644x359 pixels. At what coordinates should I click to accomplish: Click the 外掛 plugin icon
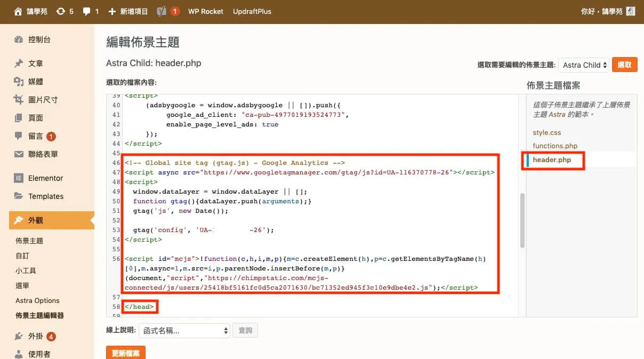(19, 336)
